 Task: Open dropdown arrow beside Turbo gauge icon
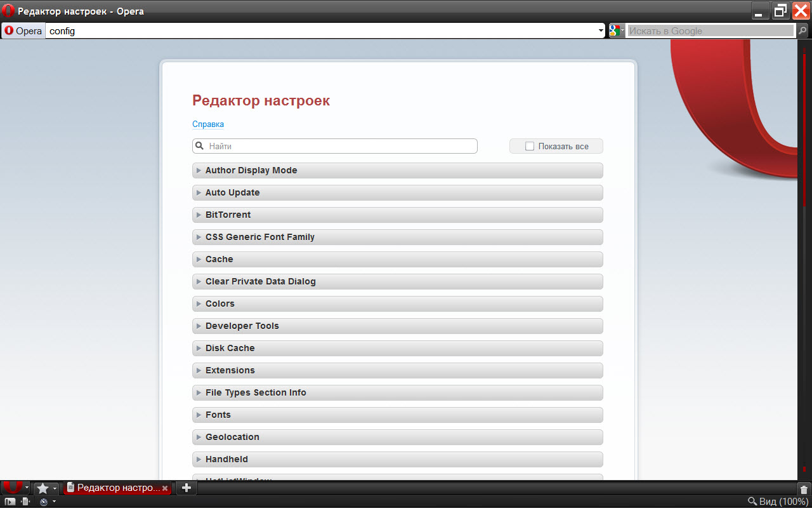tap(54, 502)
